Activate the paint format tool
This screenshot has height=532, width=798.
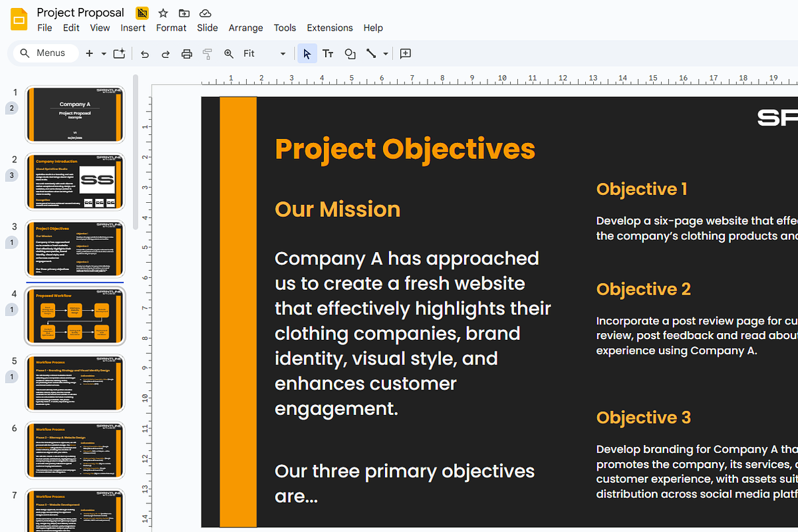[207, 54]
